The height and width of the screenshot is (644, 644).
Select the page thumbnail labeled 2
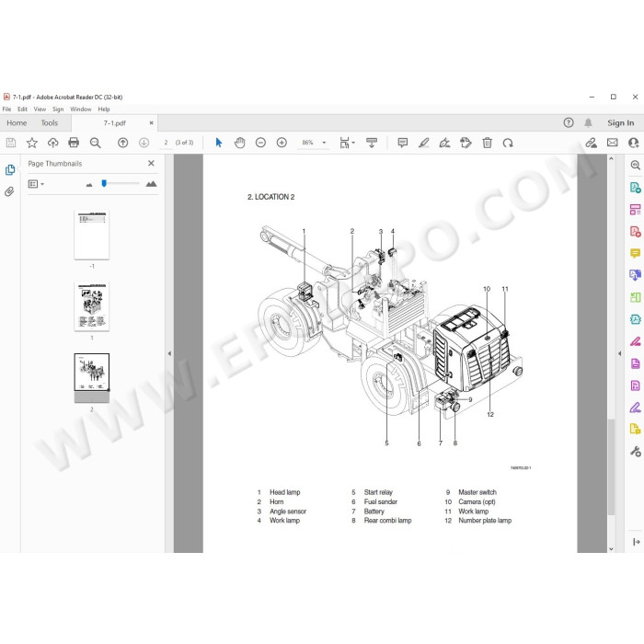coord(92,378)
